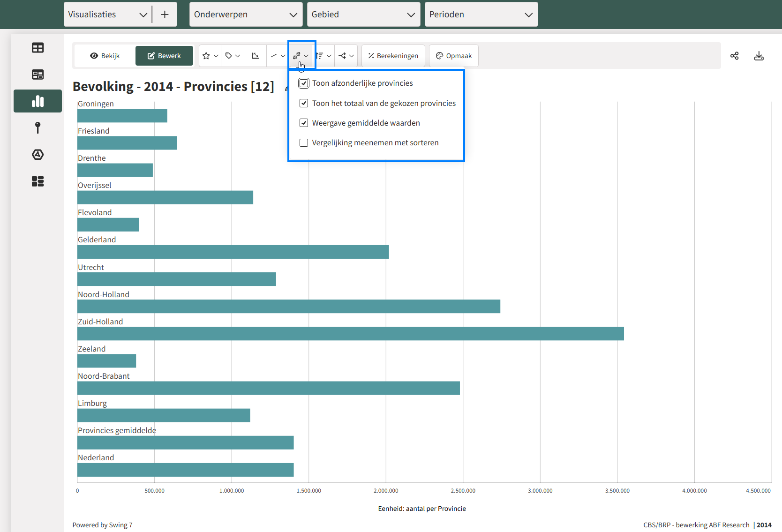Open the table view in sidebar

click(38, 48)
